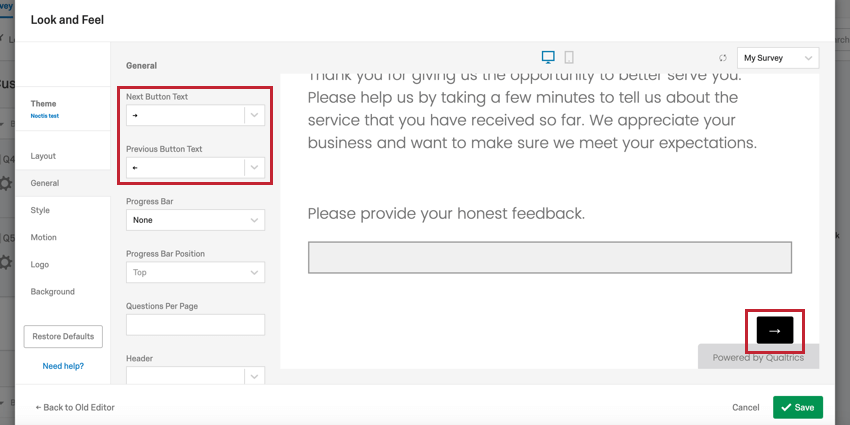The image size is (850, 425).
Task: Switch to desktop preview icon
Action: (548, 57)
